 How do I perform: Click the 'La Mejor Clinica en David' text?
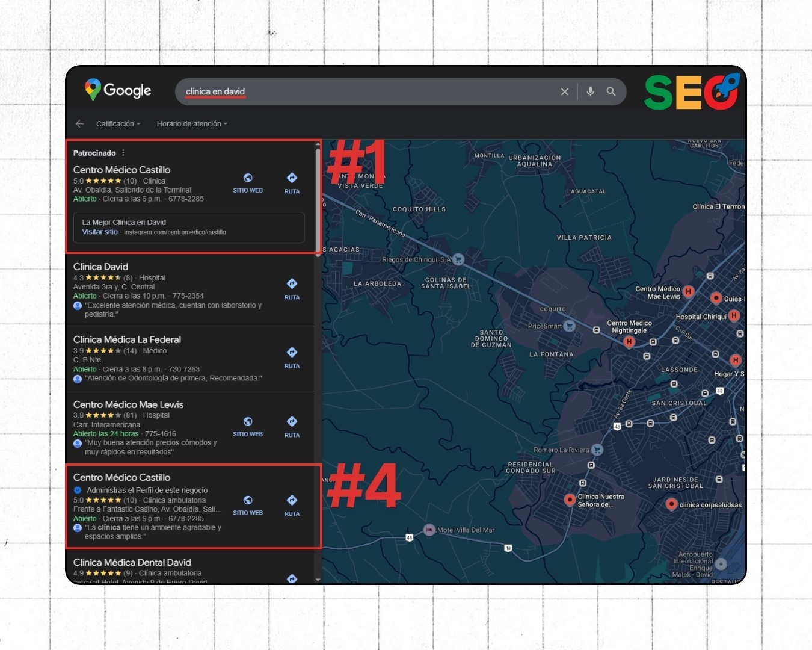[x=124, y=222]
